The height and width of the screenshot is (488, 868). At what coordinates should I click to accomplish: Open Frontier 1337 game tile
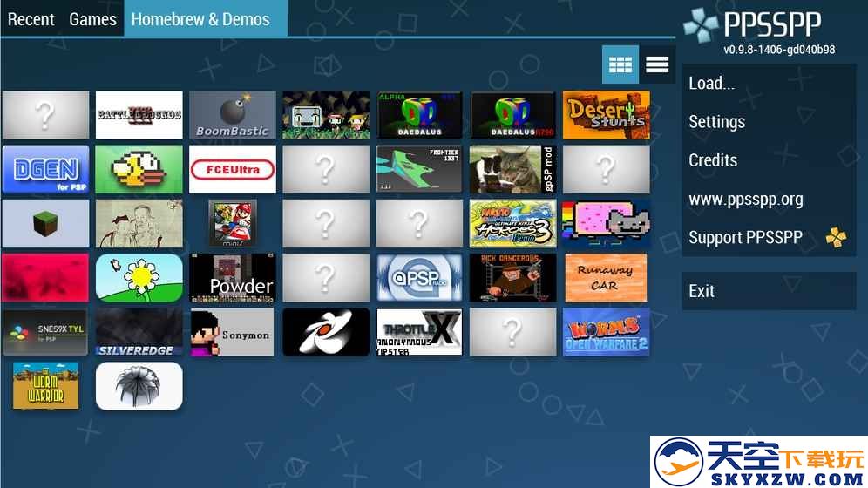coord(419,169)
